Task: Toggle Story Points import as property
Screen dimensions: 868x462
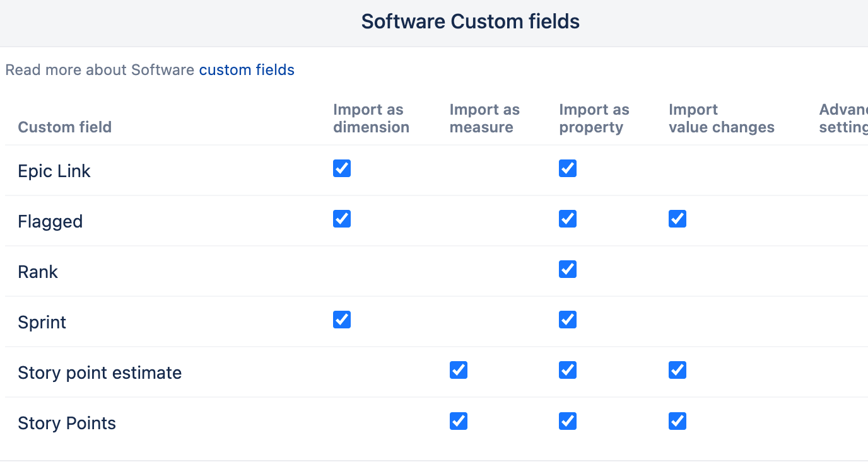Action: coord(568,420)
